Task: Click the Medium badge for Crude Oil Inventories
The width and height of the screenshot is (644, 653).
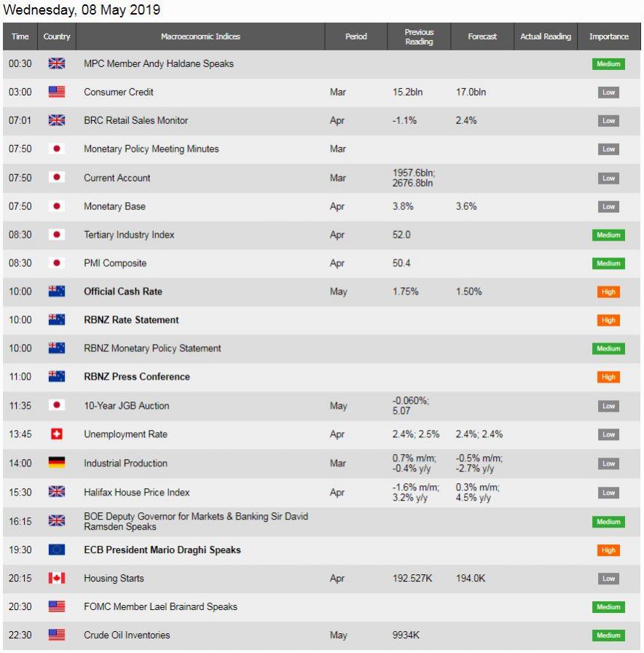Action: [608, 635]
